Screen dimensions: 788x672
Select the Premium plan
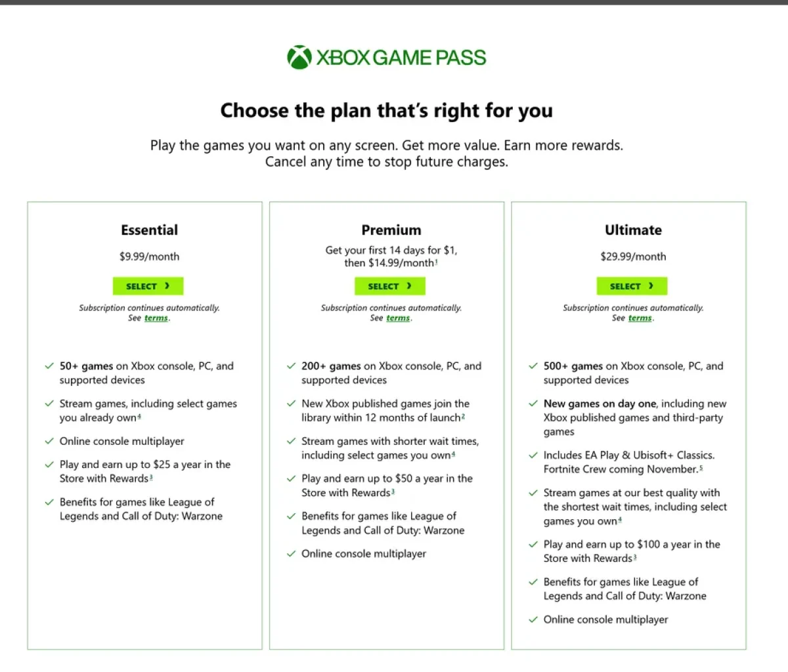pyautogui.click(x=389, y=286)
